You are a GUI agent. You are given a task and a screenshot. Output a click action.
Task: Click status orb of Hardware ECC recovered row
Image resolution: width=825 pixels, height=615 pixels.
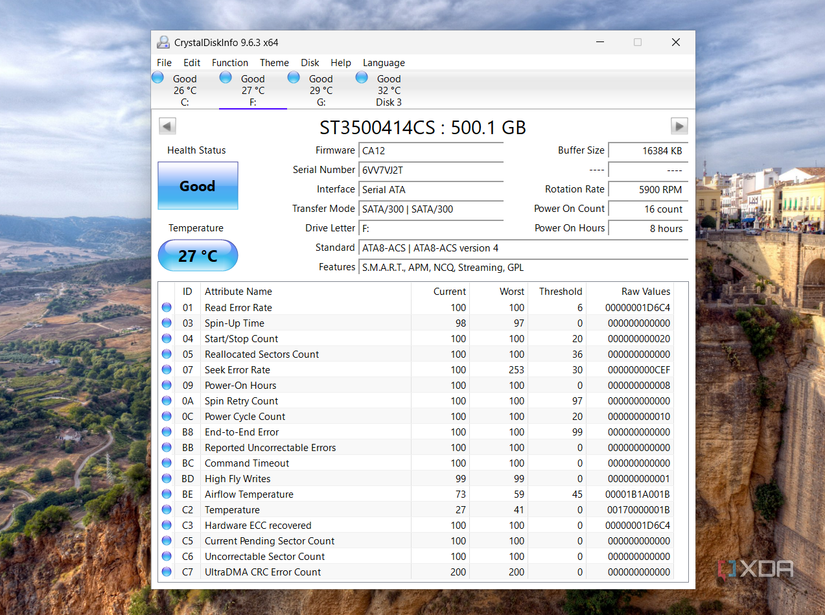(167, 525)
